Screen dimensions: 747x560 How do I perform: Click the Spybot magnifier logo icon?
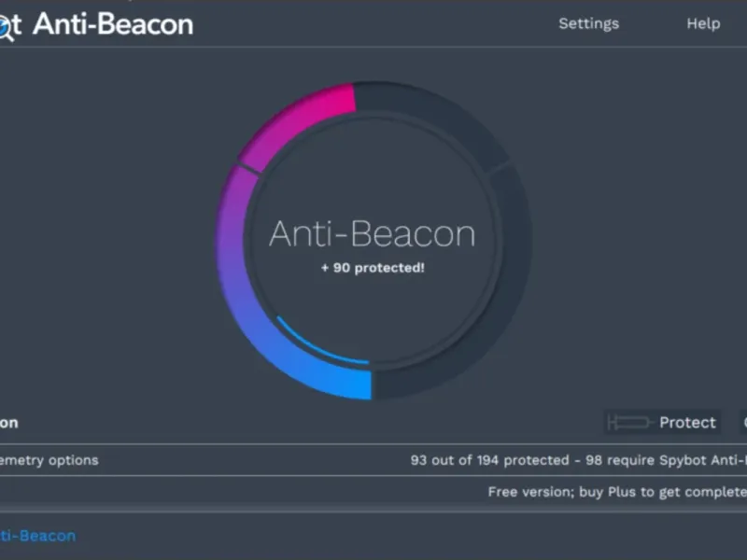pyautogui.click(x=7, y=27)
